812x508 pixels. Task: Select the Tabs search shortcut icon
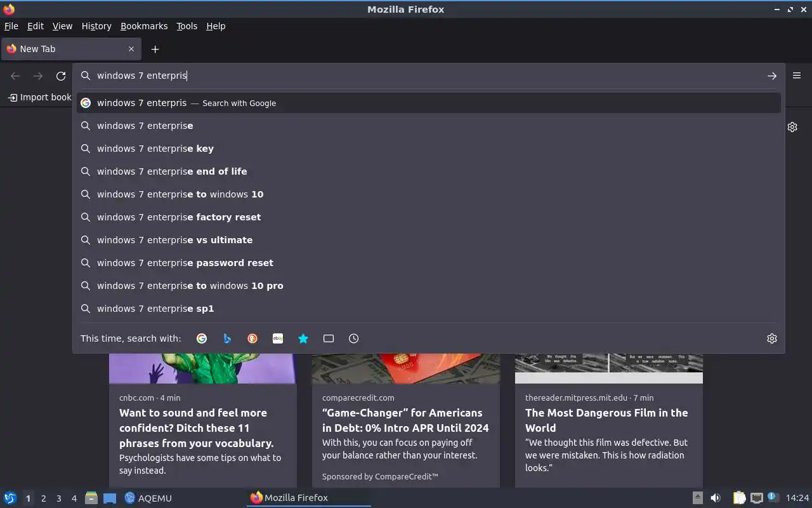tap(329, 338)
